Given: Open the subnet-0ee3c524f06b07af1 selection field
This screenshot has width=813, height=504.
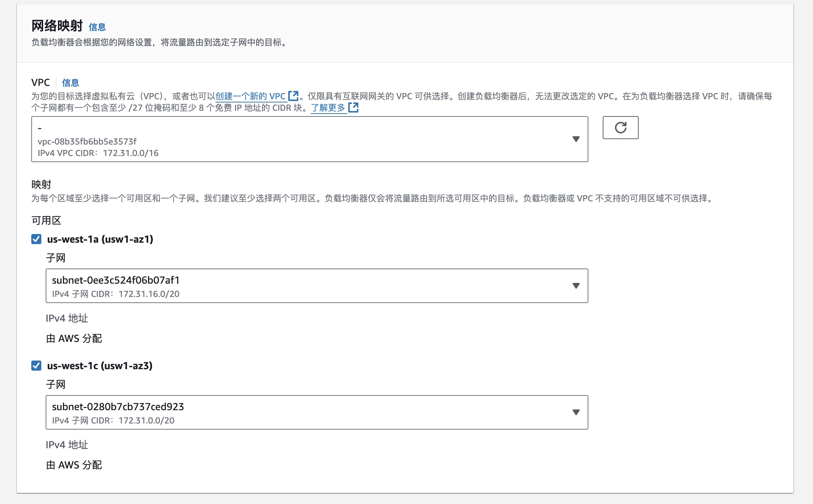Looking at the screenshot, I should tap(288, 286).
